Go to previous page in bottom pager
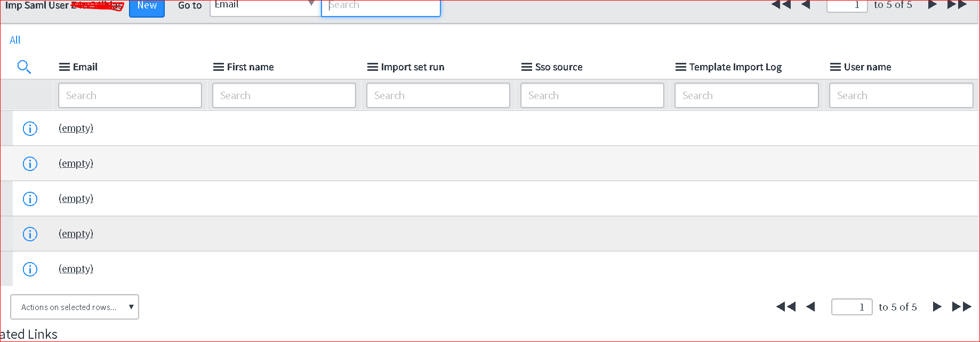 point(810,307)
